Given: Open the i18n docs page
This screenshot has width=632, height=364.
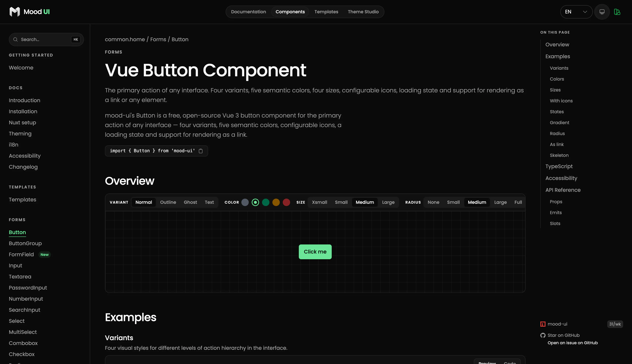Looking at the screenshot, I should (13, 145).
